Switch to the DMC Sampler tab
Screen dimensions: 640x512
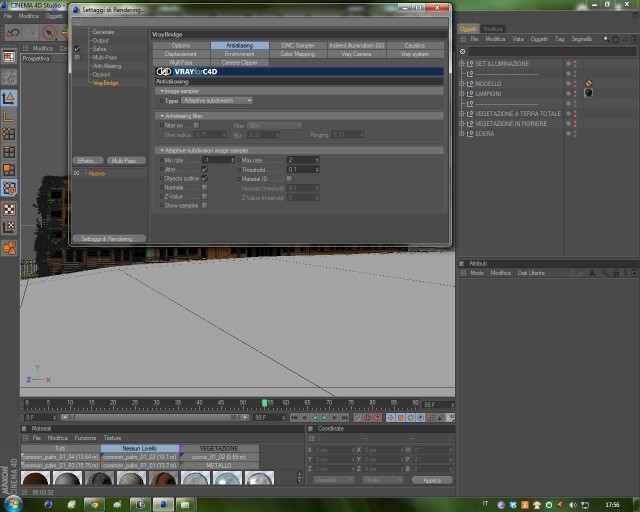[298, 45]
